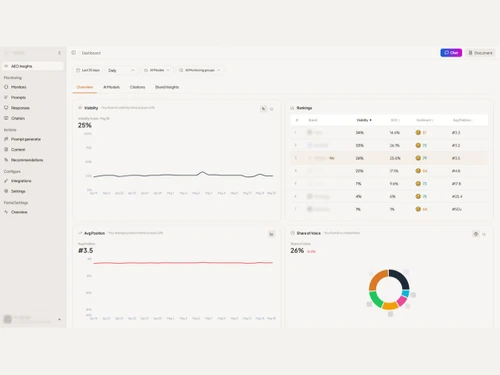
Task: Toggle the sidebar panel icon beside Dashboard
Action: tap(74, 53)
